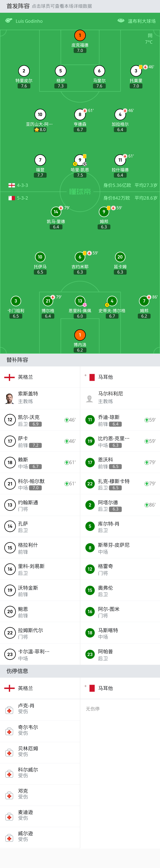
Task: Open injured player 贝林厄姆 entry
Action: 40,753
